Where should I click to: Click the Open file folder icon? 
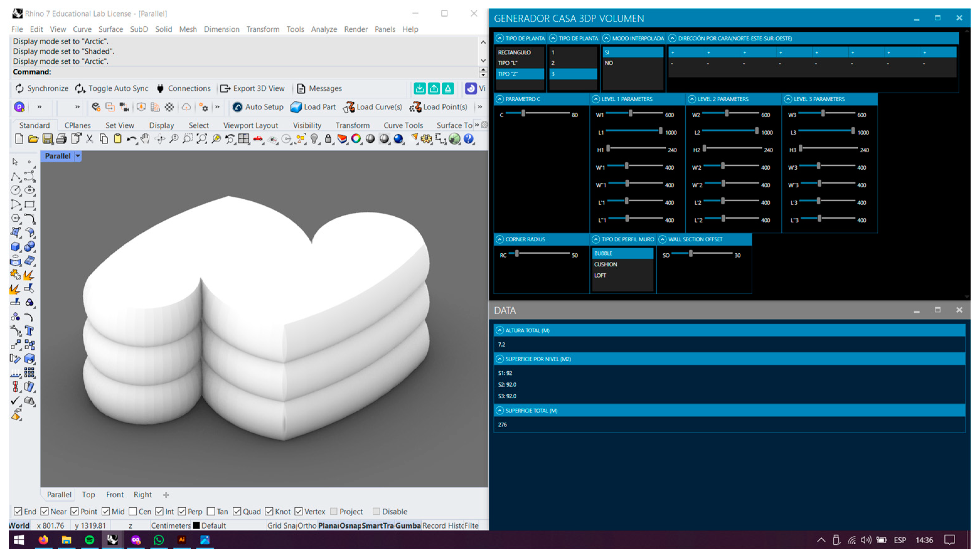33,139
